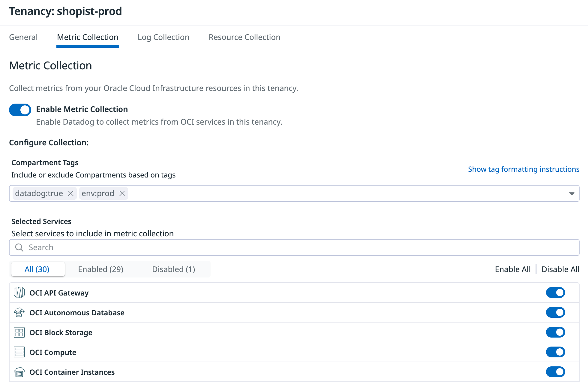This screenshot has width=588, height=382.
Task: Open the Compartment Tags dropdown
Action: (x=571, y=193)
